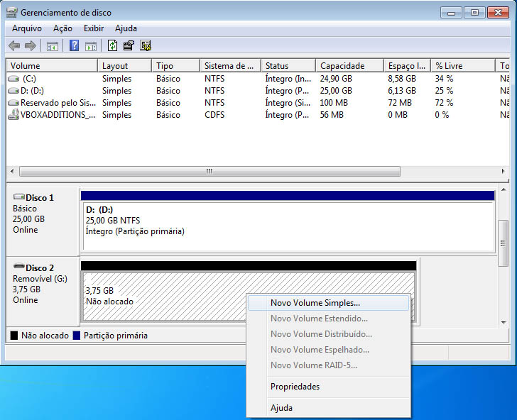Click the Gerenciamento de disco title icon
This screenshot has height=420, width=517.
click(x=12, y=13)
